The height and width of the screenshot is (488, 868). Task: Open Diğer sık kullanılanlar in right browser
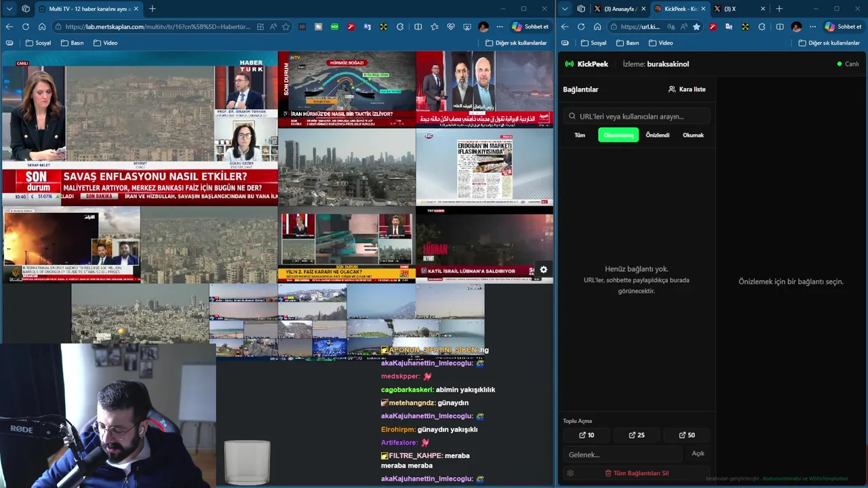pyautogui.click(x=829, y=43)
